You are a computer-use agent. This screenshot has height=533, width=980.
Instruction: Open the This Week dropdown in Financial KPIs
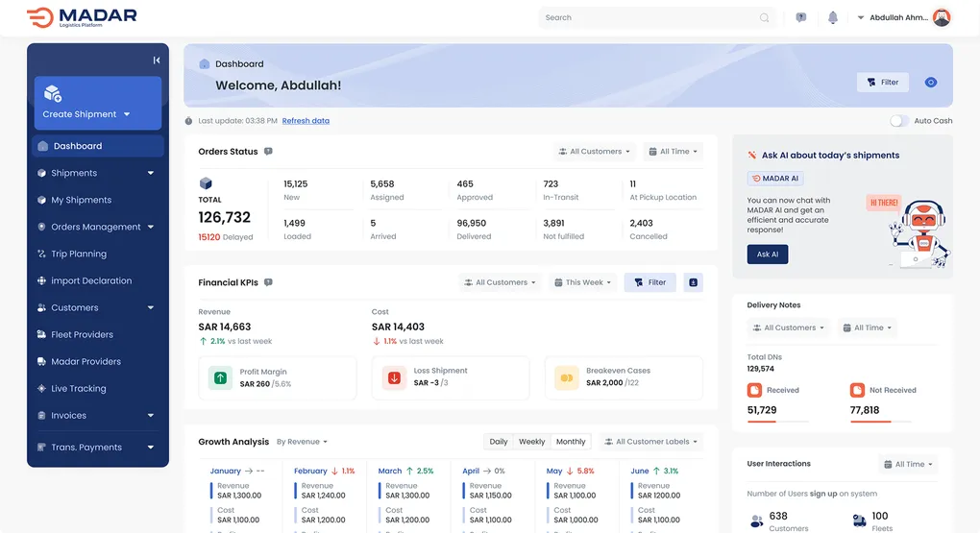588,282
